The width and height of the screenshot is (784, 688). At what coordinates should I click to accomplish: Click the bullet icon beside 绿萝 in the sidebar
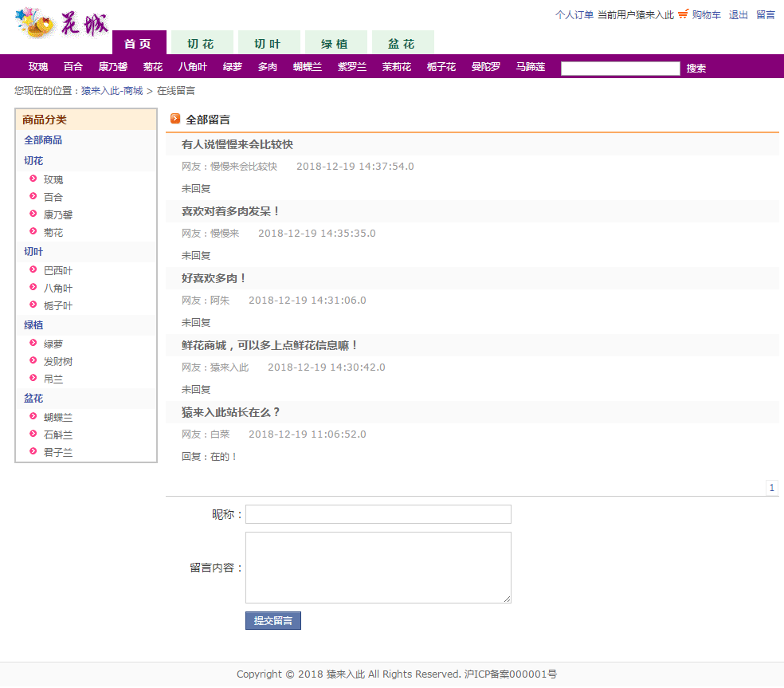tap(33, 344)
